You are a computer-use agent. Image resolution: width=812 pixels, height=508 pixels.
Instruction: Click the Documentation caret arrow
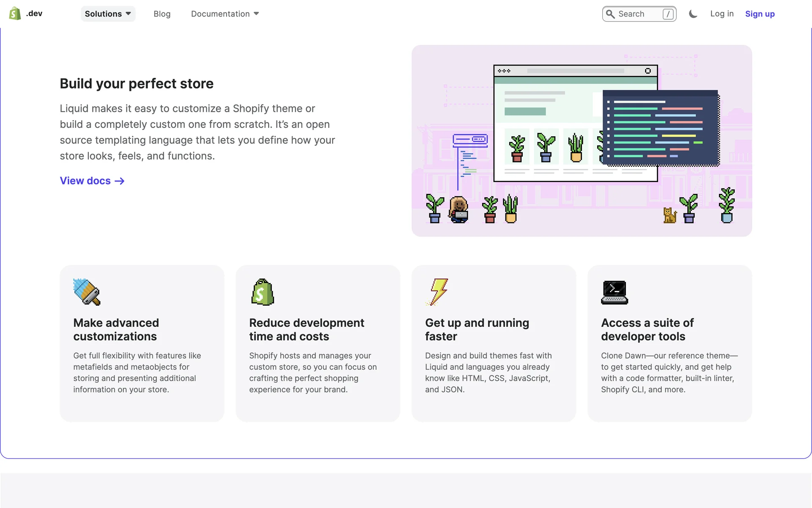tap(256, 14)
